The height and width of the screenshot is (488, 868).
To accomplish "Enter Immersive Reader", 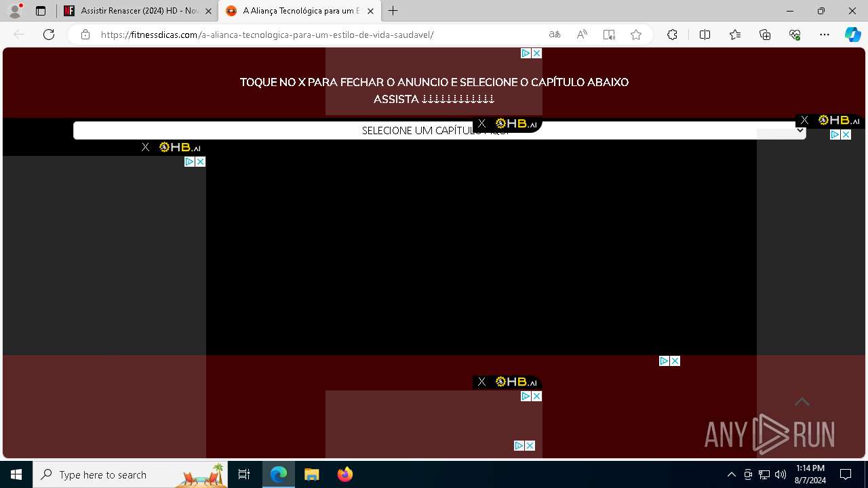I will 609,35.
